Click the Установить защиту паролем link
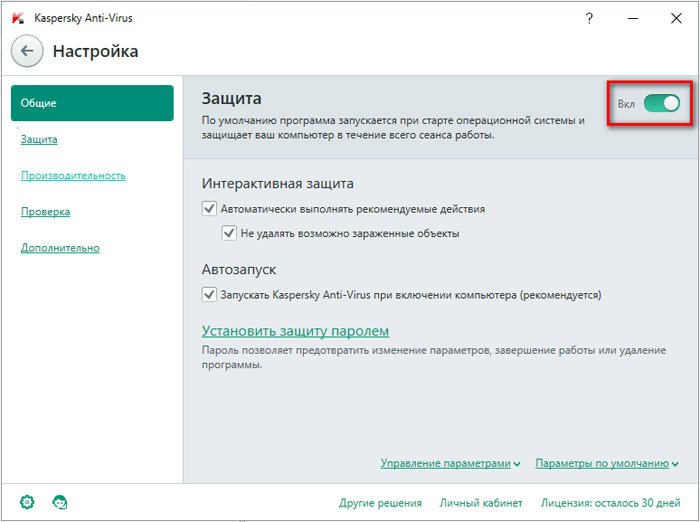This screenshot has width=700, height=522. point(295,331)
